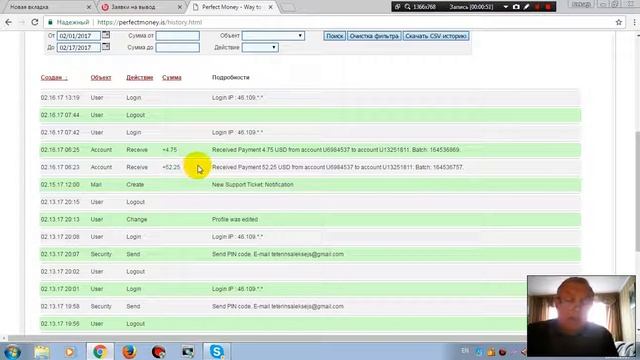The height and width of the screenshot is (360, 640).
Task: Click the Received Payment 52.25 USD details
Action: 338,167
